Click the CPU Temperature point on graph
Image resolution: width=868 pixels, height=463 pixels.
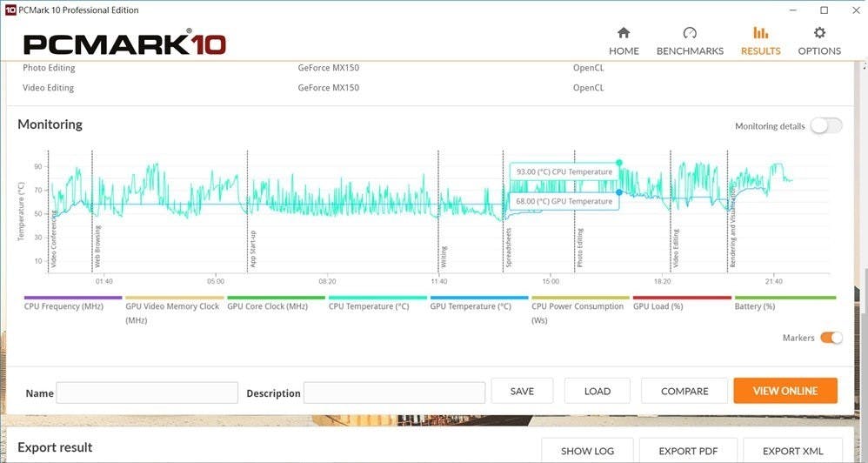pos(619,163)
